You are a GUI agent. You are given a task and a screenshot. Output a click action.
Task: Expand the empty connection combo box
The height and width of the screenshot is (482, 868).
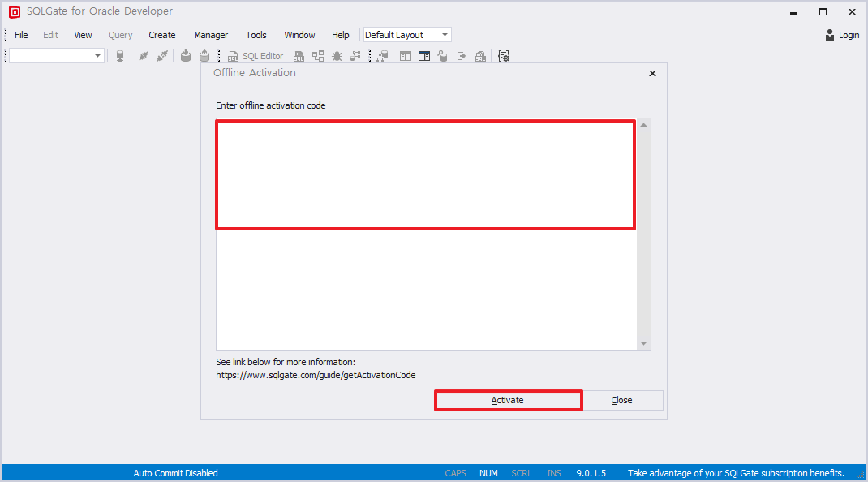[97, 55]
